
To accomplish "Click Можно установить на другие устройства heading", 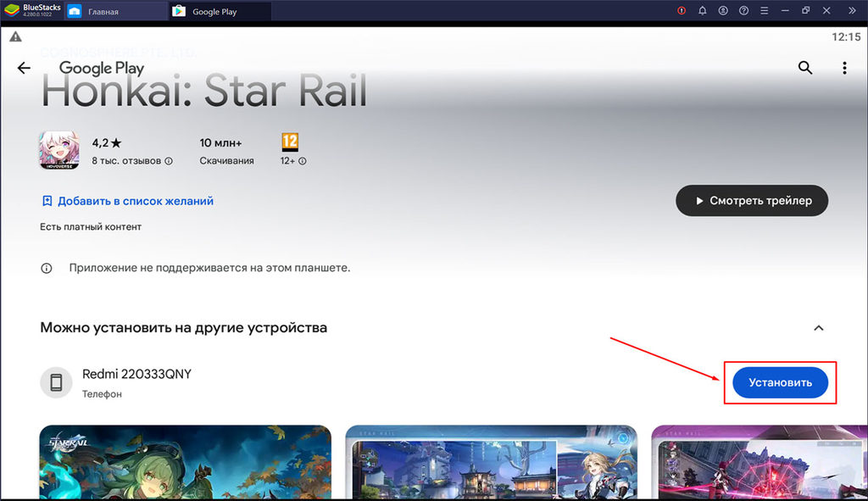I will pos(183,328).
